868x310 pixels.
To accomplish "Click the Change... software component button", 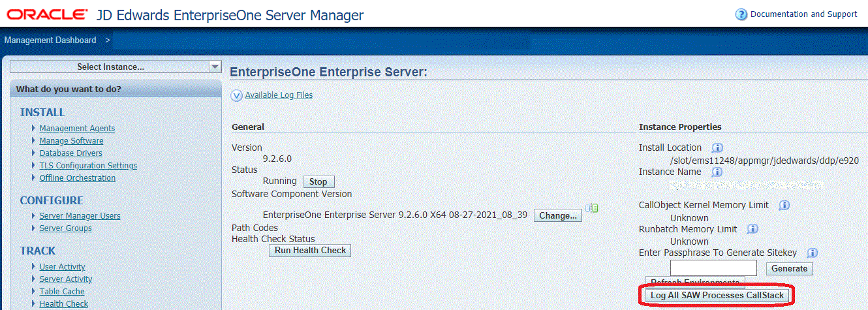I will click(558, 215).
